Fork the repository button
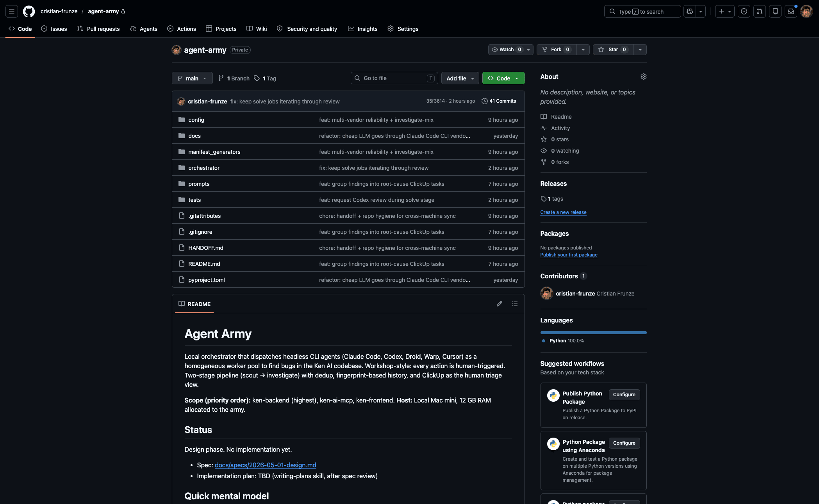819x504 pixels. [x=557, y=50]
